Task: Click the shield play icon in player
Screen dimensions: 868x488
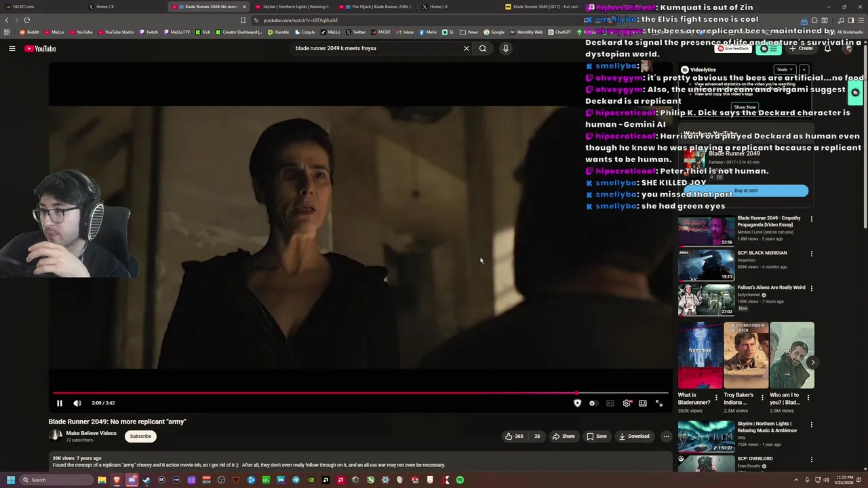Action: coord(578,403)
